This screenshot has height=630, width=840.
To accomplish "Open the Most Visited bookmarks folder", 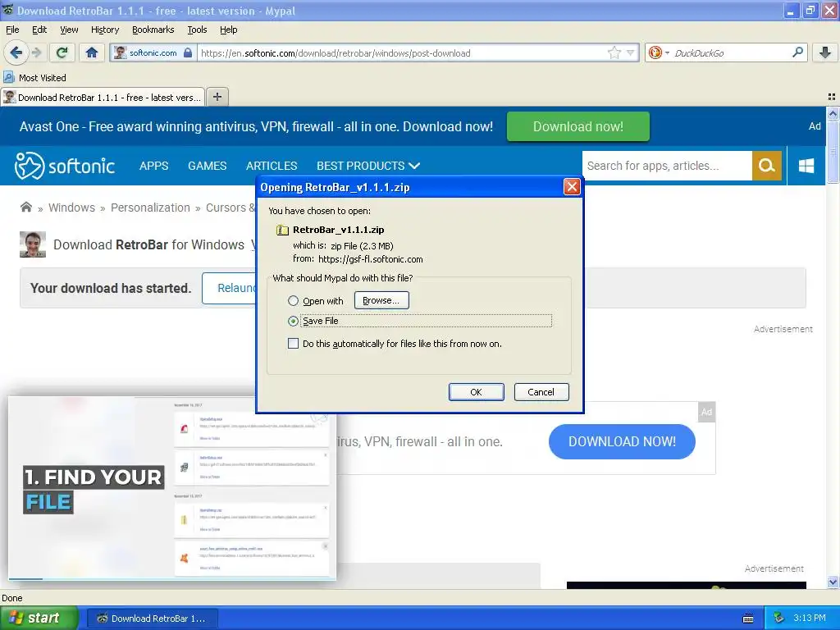I will pyautogui.click(x=34, y=78).
